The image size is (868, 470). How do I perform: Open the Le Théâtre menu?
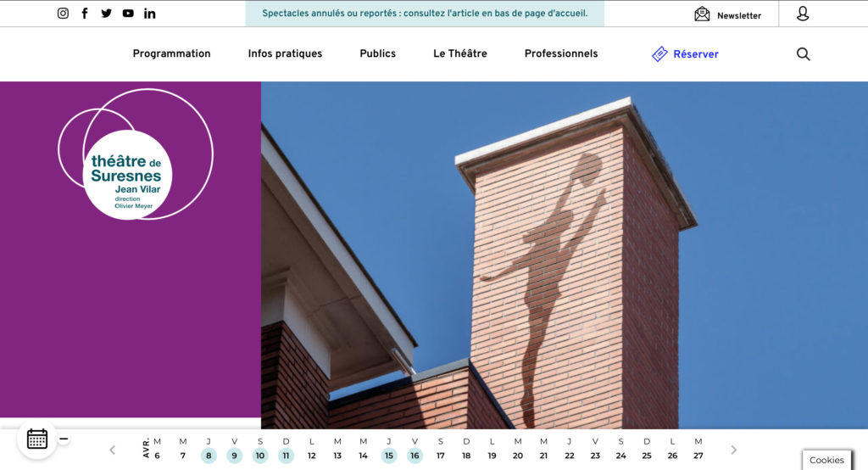click(460, 53)
